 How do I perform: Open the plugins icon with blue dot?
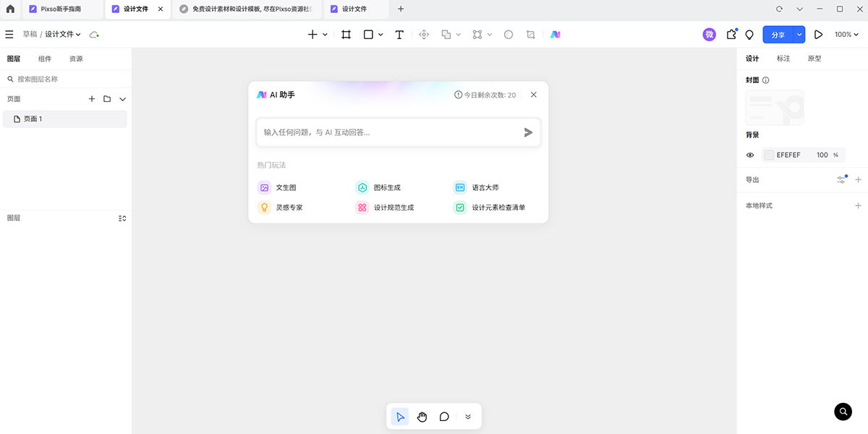tap(731, 34)
